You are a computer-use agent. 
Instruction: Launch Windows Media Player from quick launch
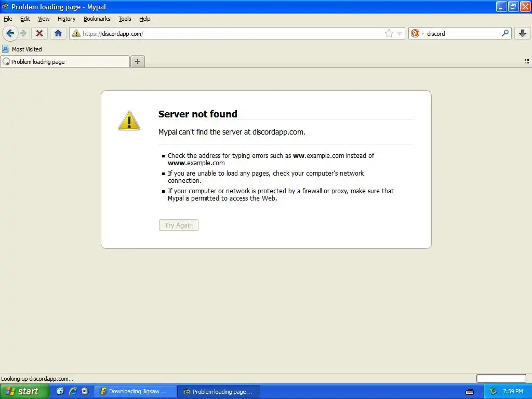(x=85, y=391)
